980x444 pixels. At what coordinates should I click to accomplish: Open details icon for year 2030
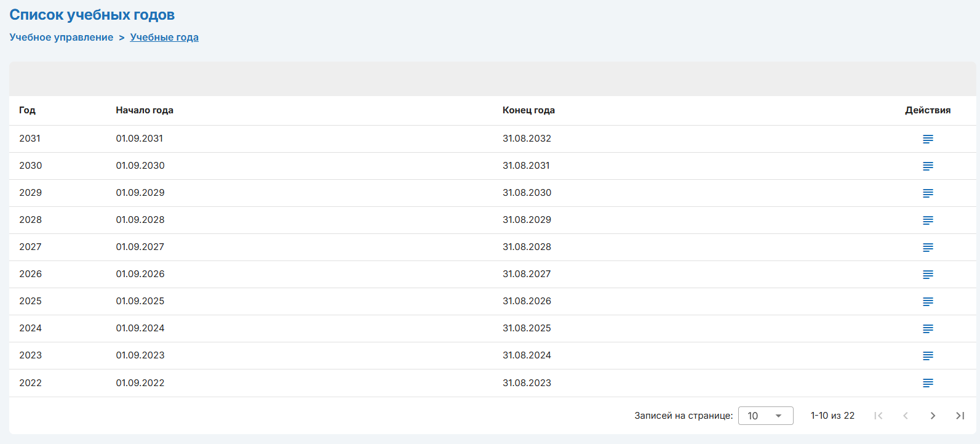[x=928, y=166]
